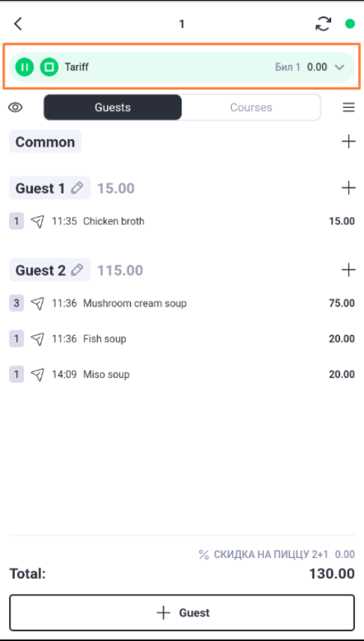Click the sync refresh arrows icon

[323, 24]
